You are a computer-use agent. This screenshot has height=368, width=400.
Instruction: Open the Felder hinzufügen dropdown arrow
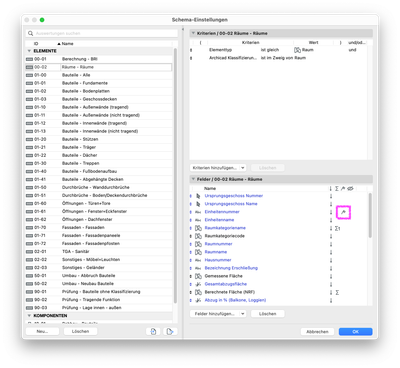point(243,314)
